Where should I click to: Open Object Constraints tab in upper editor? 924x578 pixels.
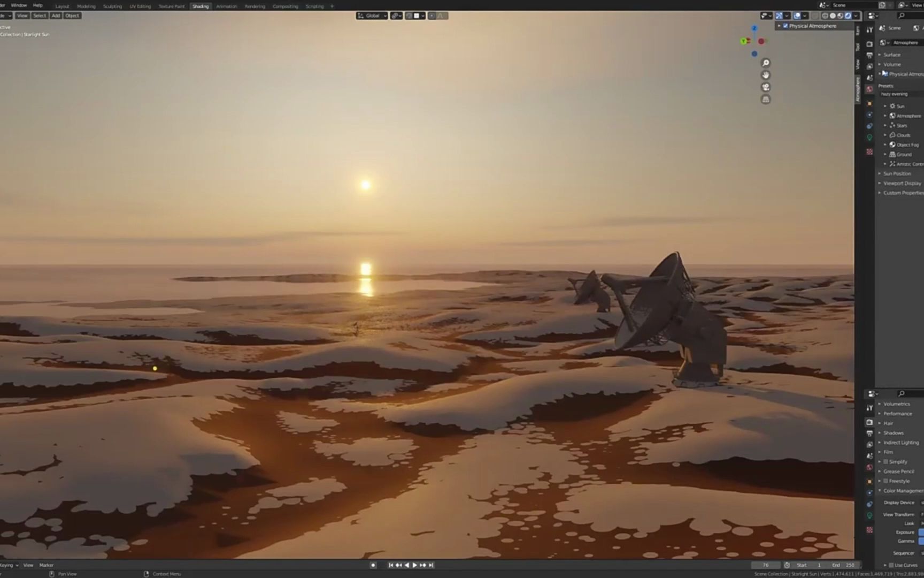869,126
